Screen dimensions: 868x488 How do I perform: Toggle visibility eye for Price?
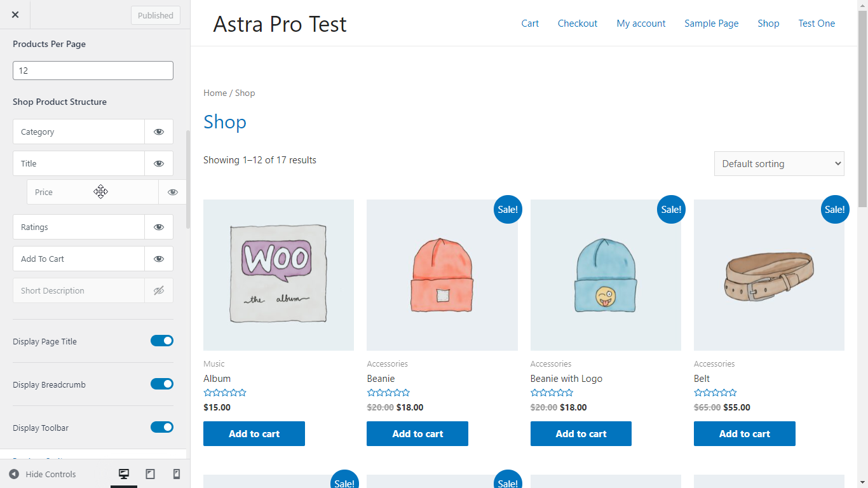click(173, 192)
